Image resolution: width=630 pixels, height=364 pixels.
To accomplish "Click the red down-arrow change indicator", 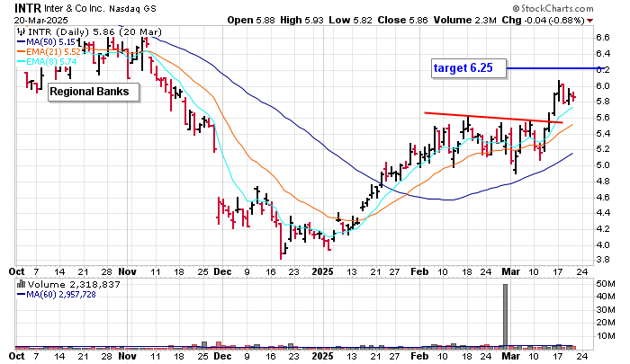I will pyautogui.click(x=589, y=21).
